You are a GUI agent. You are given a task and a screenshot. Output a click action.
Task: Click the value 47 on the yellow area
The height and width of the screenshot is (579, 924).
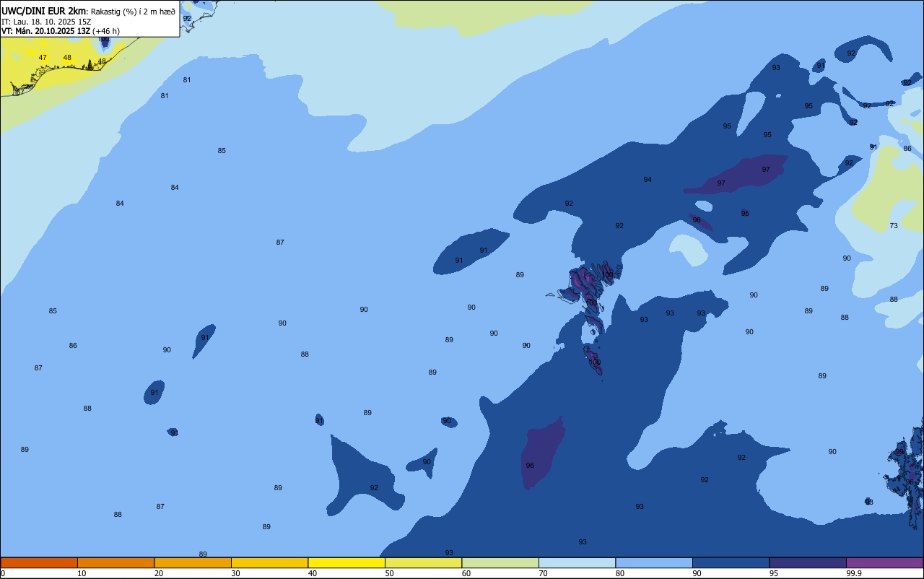coord(43,58)
